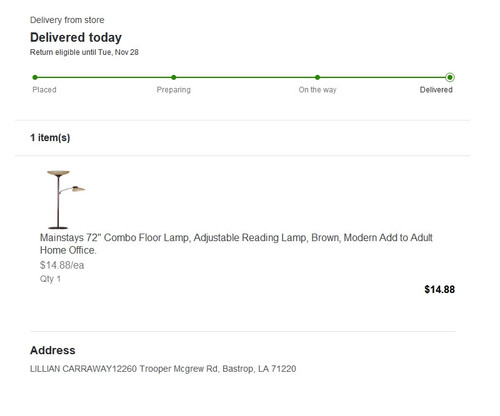Click the Address section heading
The height and width of the screenshot is (416, 500).
[53, 350]
